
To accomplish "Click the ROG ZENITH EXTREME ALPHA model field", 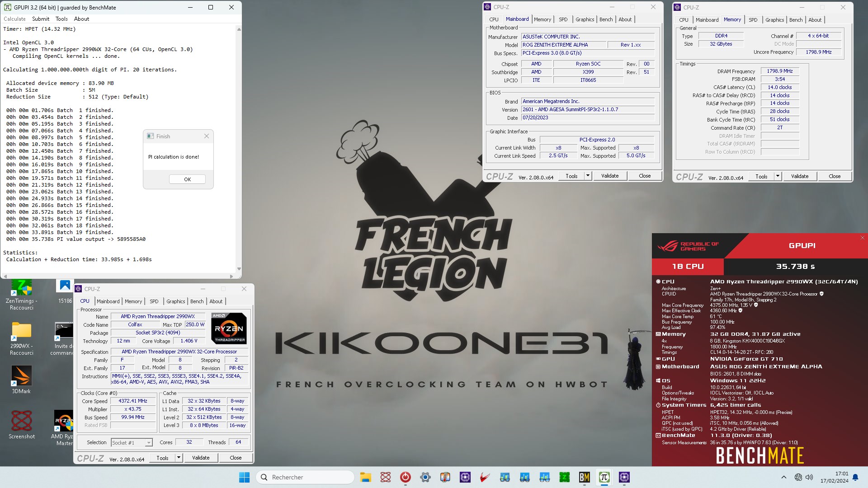I will pyautogui.click(x=563, y=45).
